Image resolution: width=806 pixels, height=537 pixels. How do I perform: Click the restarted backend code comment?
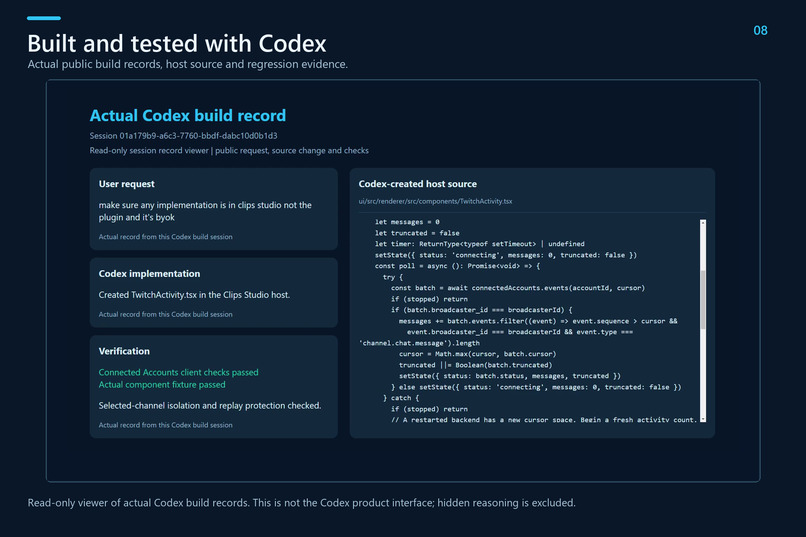coord(544,420)
